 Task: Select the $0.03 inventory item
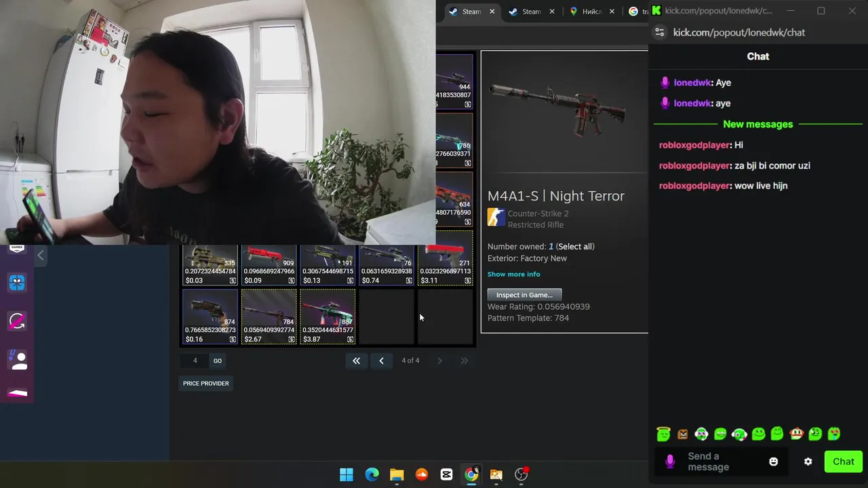(210, 265)
